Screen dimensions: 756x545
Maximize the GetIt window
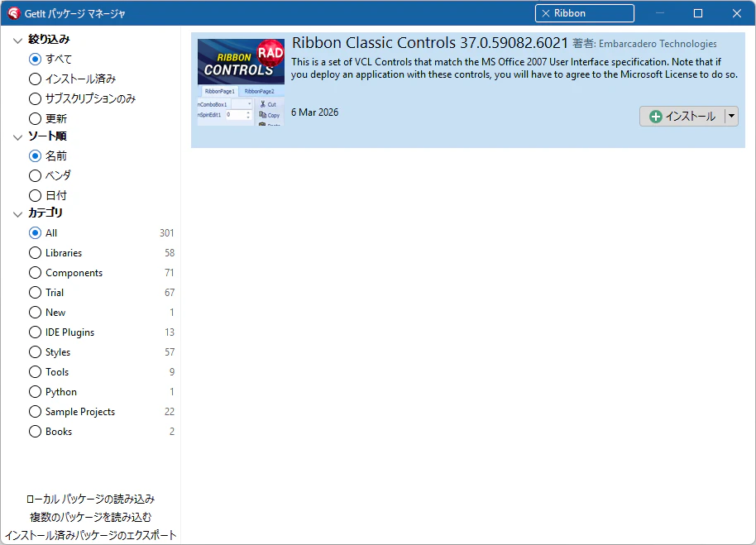(x=697, y=13)
